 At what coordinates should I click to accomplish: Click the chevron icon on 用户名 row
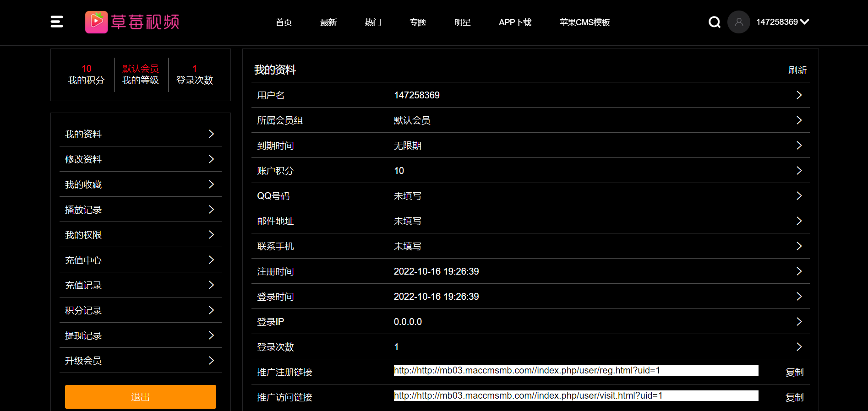[799, 95]
